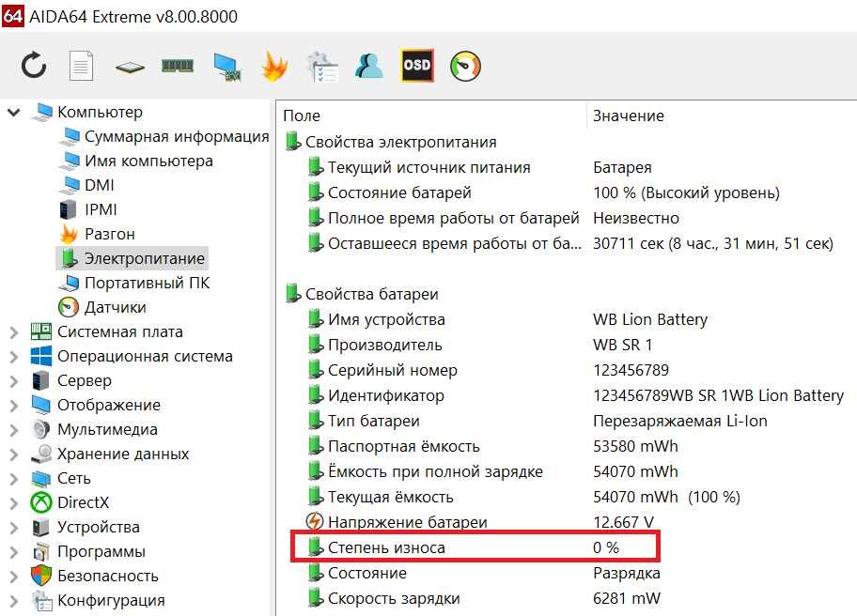
Task: Open the Датчики tree item
Action: (102, 307)
